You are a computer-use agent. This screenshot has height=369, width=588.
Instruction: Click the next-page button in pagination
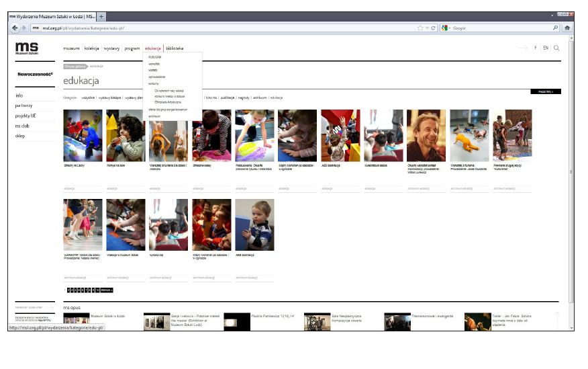(x=107, y=290)
